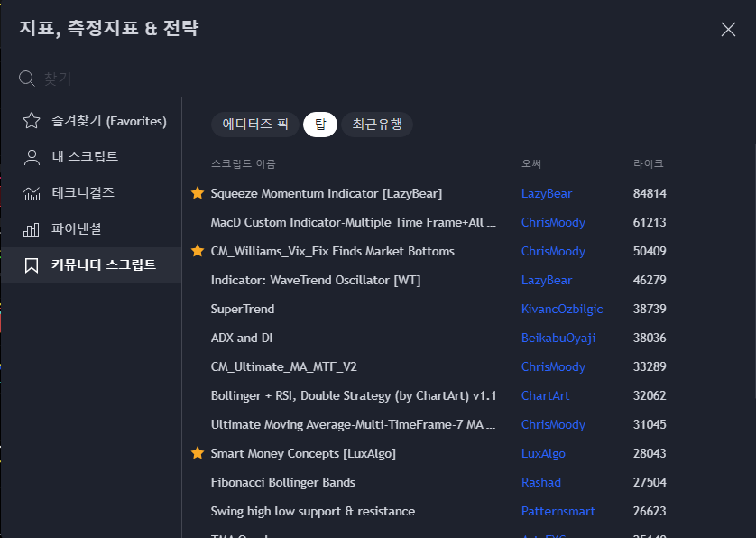Viewport: 756px width, 538px height.
Task: Select 커뮤니티 스크립트 section
Action: coord(91,264)
